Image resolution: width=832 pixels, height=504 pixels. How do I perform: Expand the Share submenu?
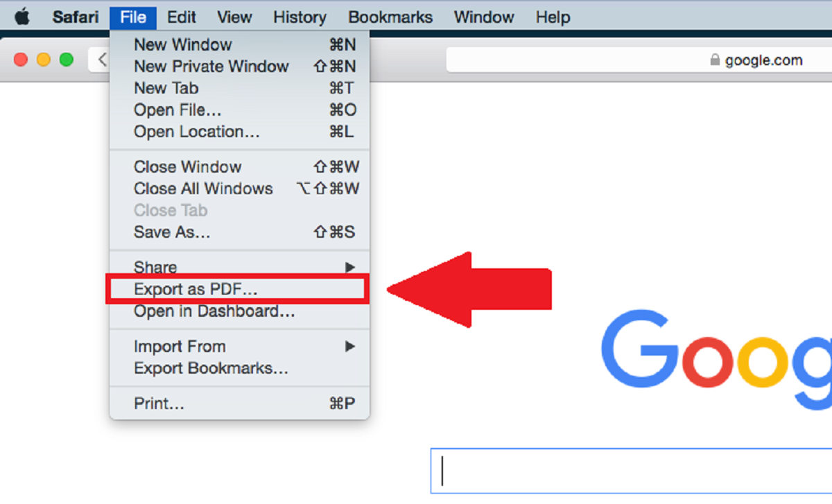(x=155, y=267)
